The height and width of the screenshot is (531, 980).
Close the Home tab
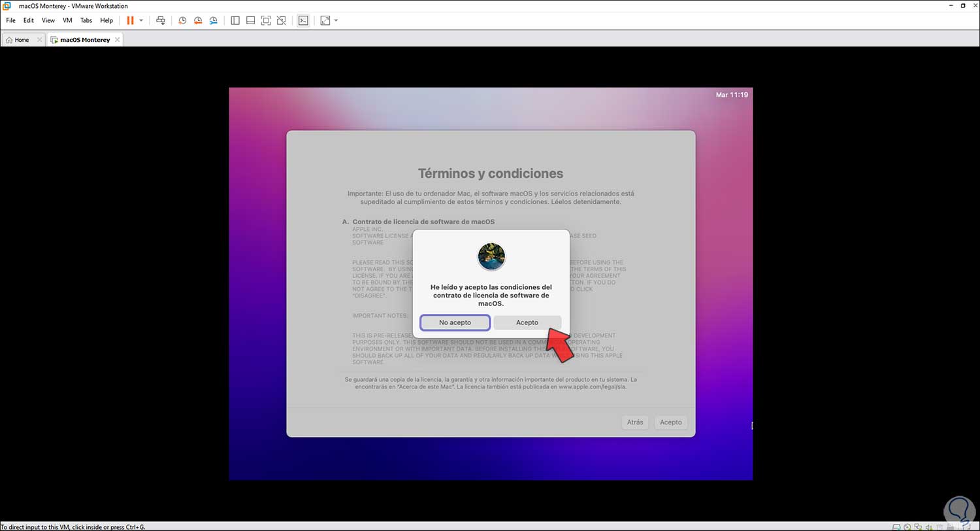coord(39,40)
